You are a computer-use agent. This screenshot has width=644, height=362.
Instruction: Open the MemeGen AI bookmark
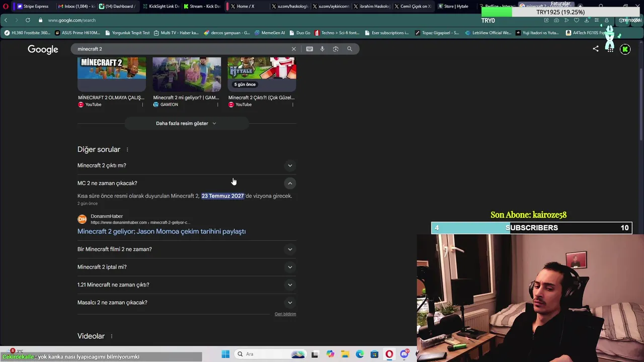(270, 33)
